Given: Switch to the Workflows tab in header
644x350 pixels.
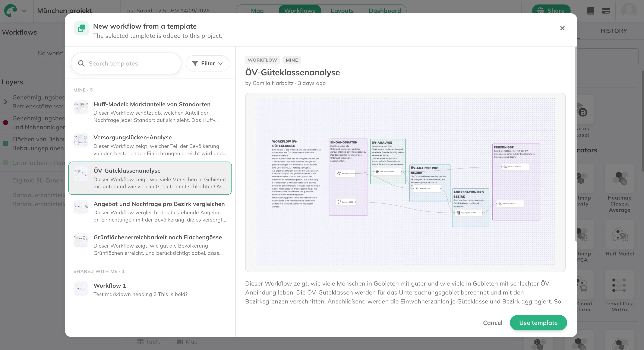Looking at the screenshot, I should tap(300, 11).
